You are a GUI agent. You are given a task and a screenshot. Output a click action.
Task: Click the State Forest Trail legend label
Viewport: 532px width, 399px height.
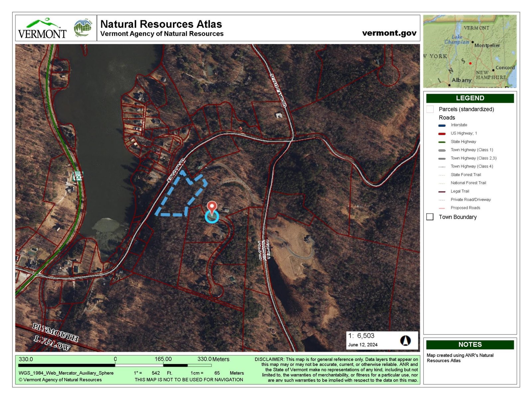coord(466,175)
